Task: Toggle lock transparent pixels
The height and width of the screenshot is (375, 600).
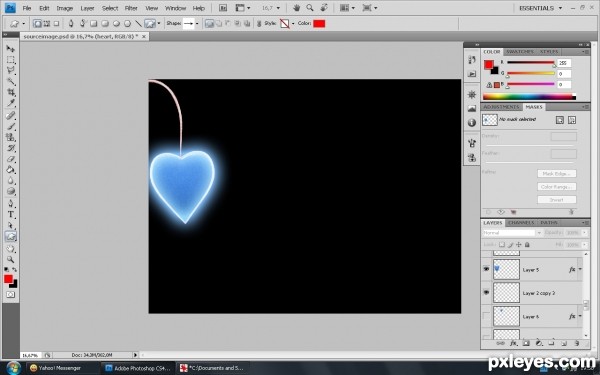Action: click(x=502, y=245)
